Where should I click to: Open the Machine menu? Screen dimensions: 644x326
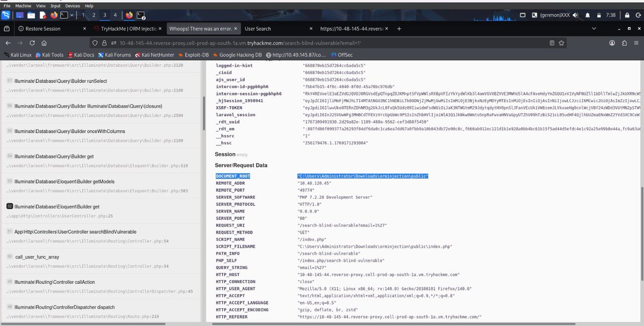click(x=23, y=5)
